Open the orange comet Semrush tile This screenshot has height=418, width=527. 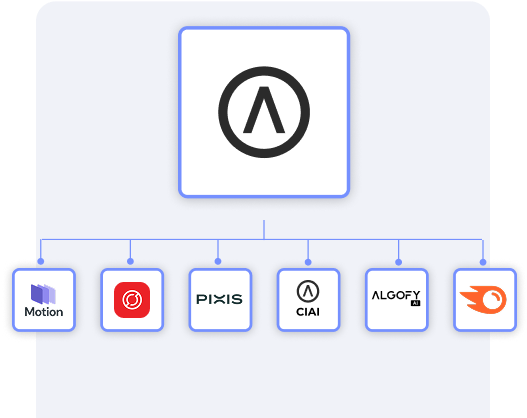point(485,300)
